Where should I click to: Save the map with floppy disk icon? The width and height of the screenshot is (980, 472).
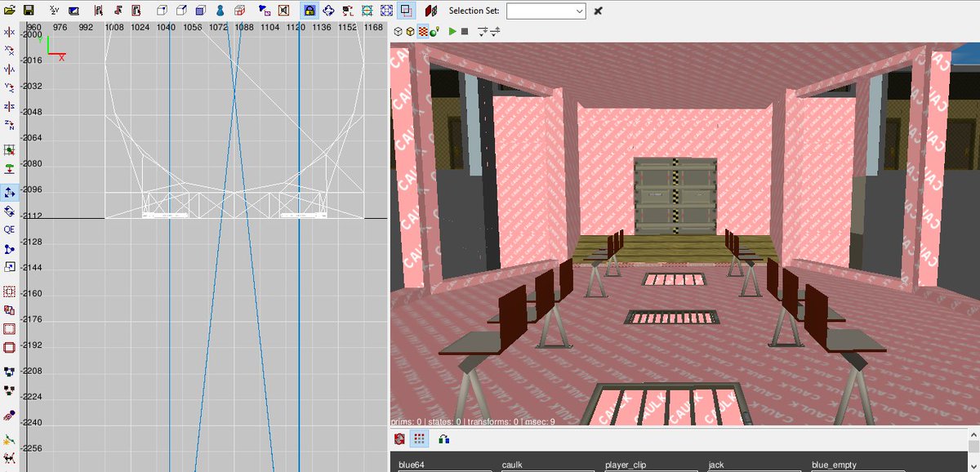[28, 11]
